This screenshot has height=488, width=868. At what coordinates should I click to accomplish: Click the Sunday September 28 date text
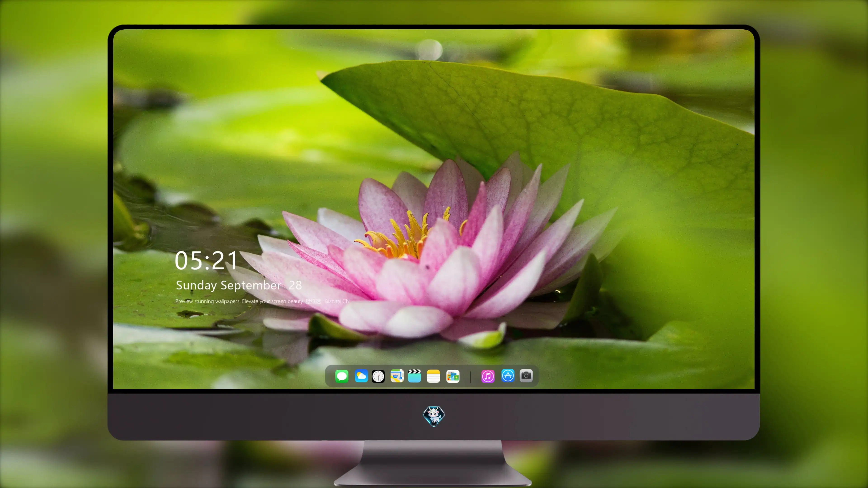tap(239, 285)
